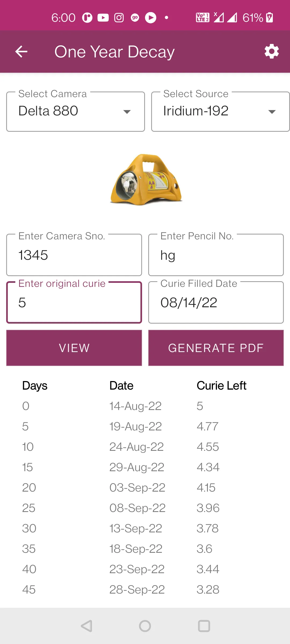
Task: Open settings gear icon
Action: [x=271, y=51]
